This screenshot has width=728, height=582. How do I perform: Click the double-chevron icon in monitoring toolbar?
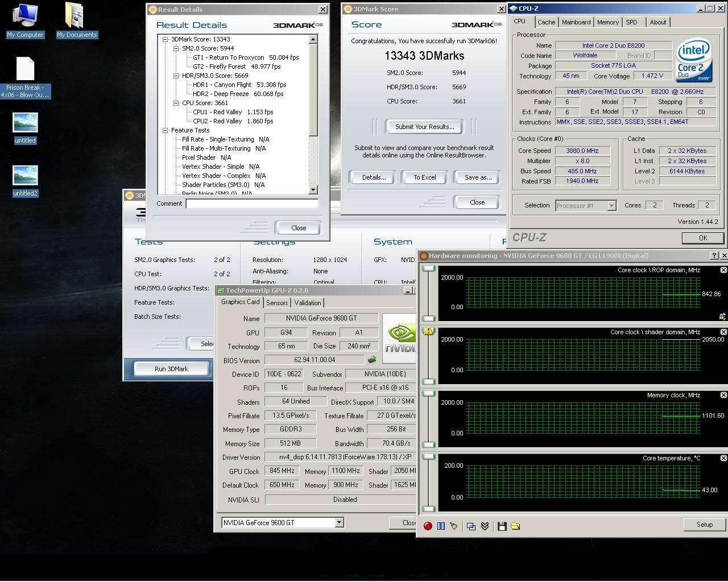485,526
